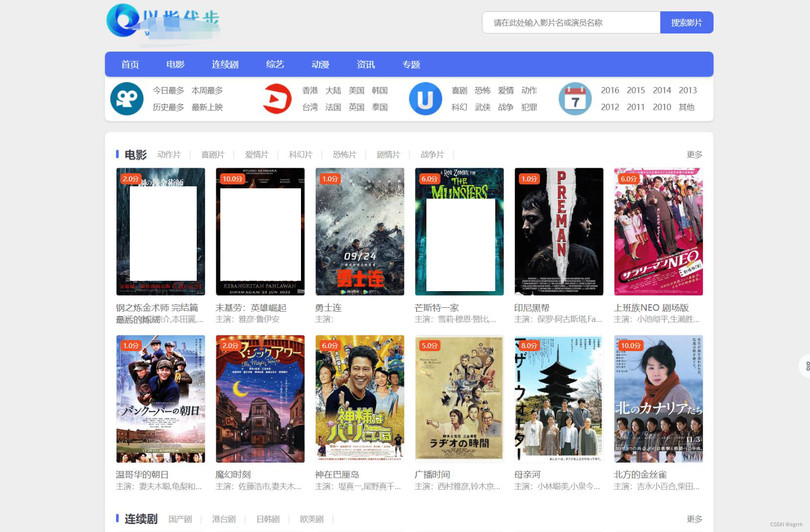Select 动作片 movie category tab
The width and height of the screenshot is (810, 532).
point(169,155)
